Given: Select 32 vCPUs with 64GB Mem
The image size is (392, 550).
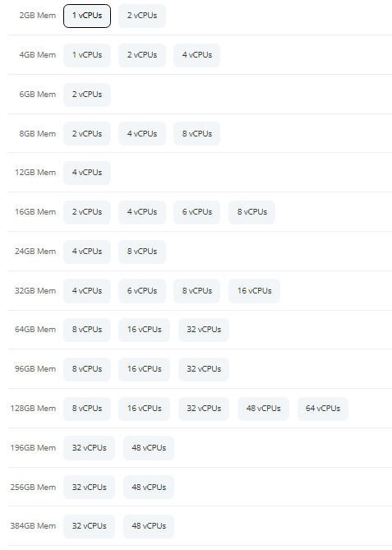Looking at the screenshot, I should click(x=204, y=330).
